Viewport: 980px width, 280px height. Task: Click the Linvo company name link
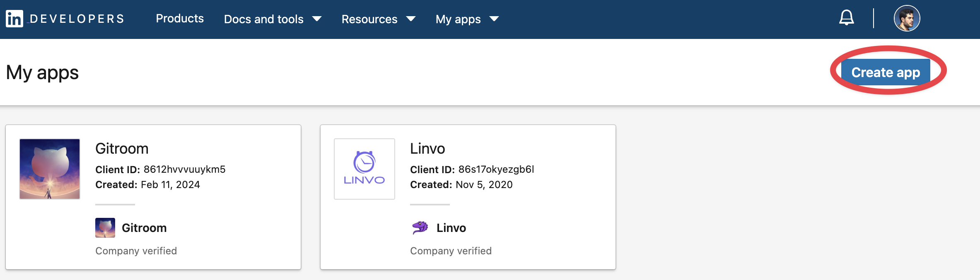pyautogui.click(x=451, y=228)
